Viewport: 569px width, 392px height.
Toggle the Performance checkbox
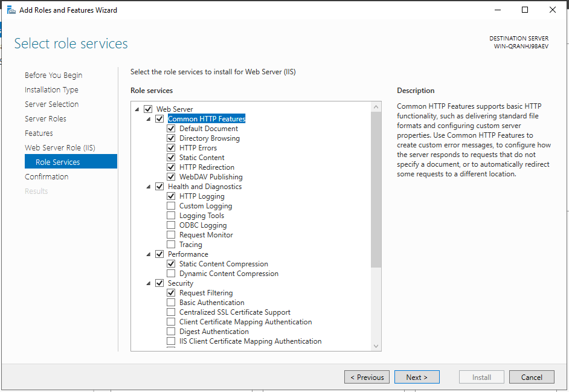[x=159, y=254]
